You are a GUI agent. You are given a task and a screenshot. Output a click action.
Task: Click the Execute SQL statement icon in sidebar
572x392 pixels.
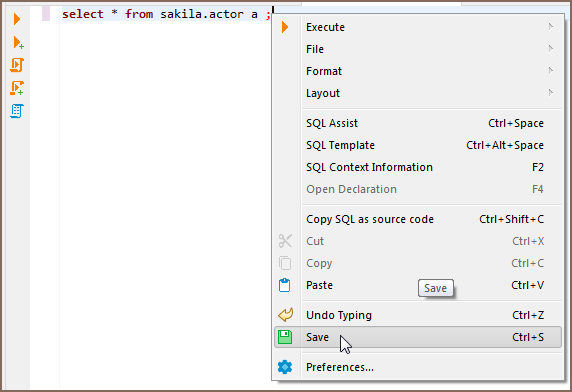click(x=17, y=19)
